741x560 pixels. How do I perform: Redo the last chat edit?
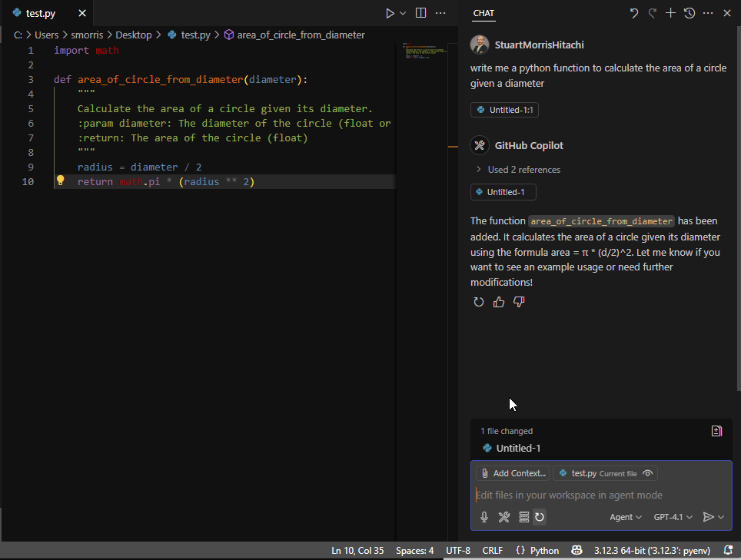coord(652,13)
